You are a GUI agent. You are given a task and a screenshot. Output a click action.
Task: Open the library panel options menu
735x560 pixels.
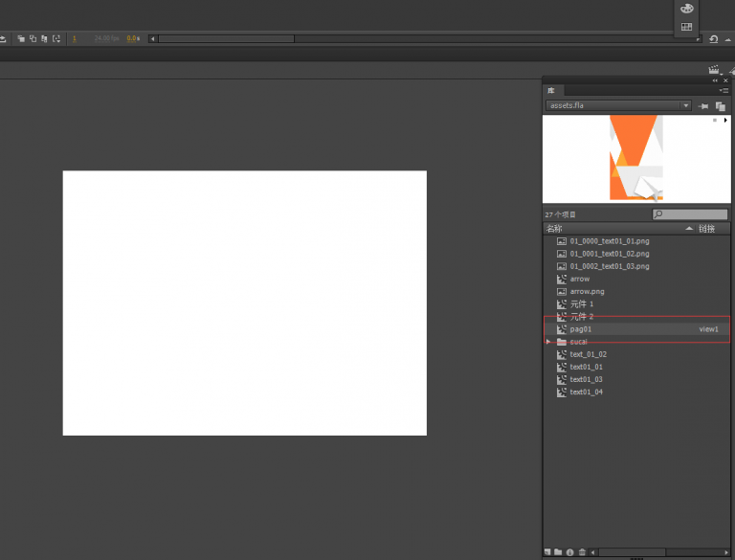[724, 90]
